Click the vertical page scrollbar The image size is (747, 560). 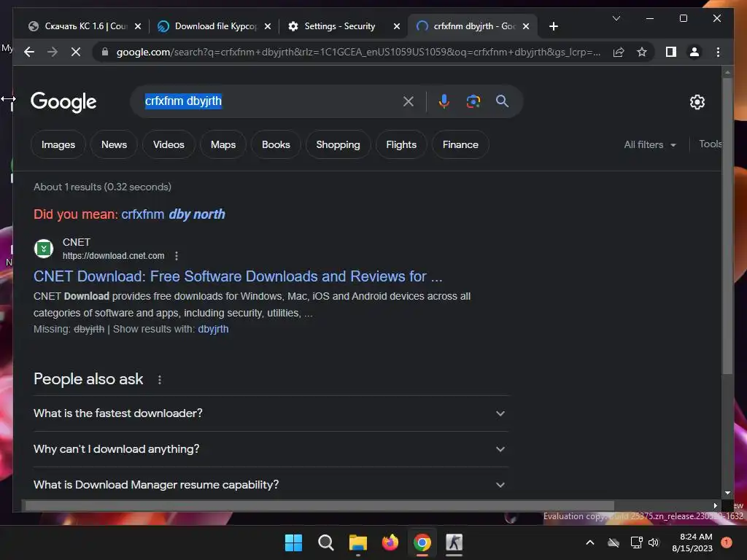pos(727,225)
